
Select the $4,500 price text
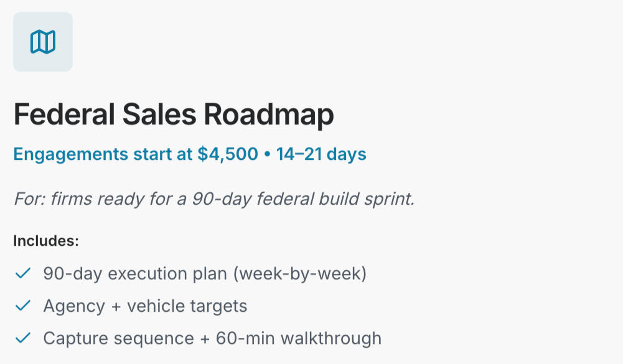(x=227, y=154)
